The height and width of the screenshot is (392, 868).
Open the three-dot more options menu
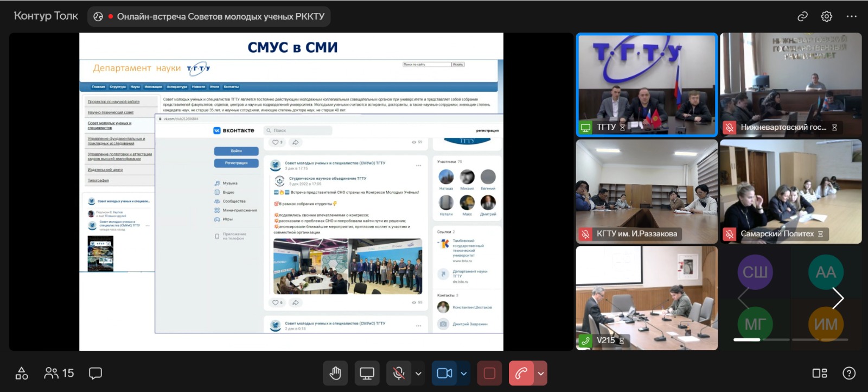[851, 16]
